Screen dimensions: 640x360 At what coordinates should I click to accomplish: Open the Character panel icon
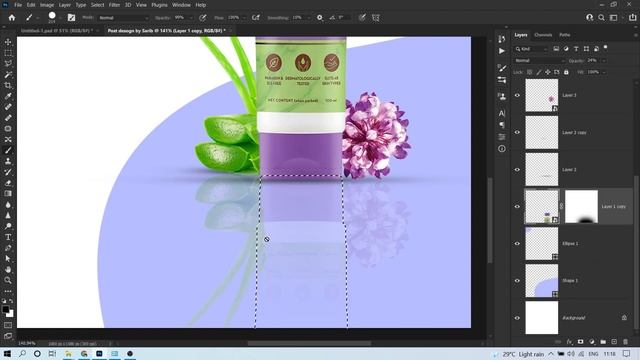pos(502,113)
